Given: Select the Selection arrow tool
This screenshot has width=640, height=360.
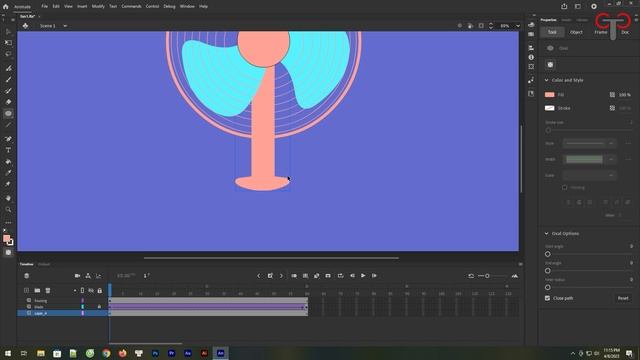Looking at the screenshot, I should [8, 31].
